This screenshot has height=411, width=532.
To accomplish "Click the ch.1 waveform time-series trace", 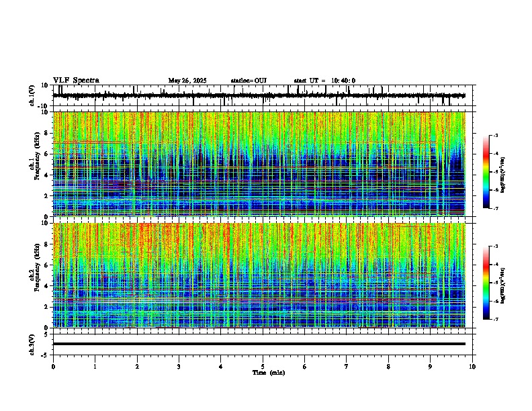I will pyautogui.click(x=259, y=95).
